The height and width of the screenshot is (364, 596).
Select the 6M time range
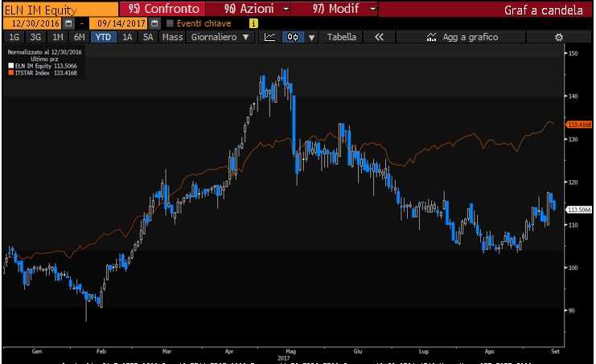[x=80, y=37]
